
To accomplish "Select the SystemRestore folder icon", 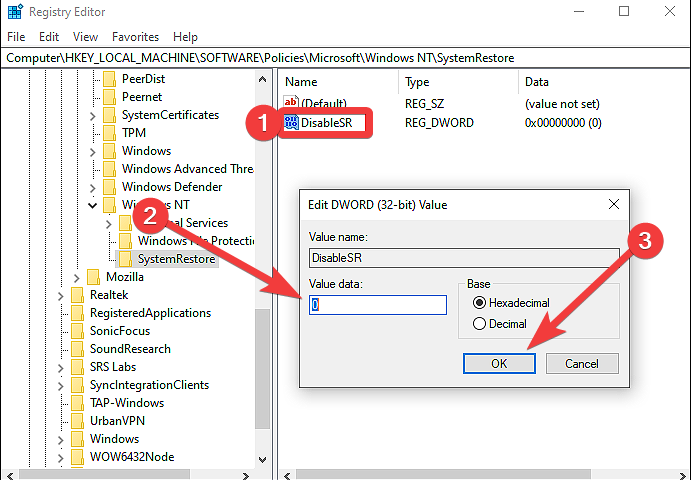I will pyautogui.click(x=126, y=259).
